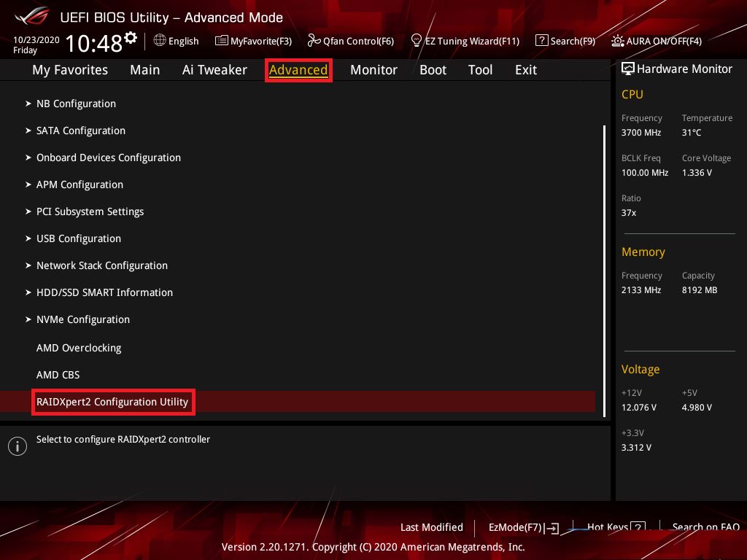Click the MyFavorite list icon
This screenshot has height=560, width=747.
pyautogui.click(x=222, y=41)
